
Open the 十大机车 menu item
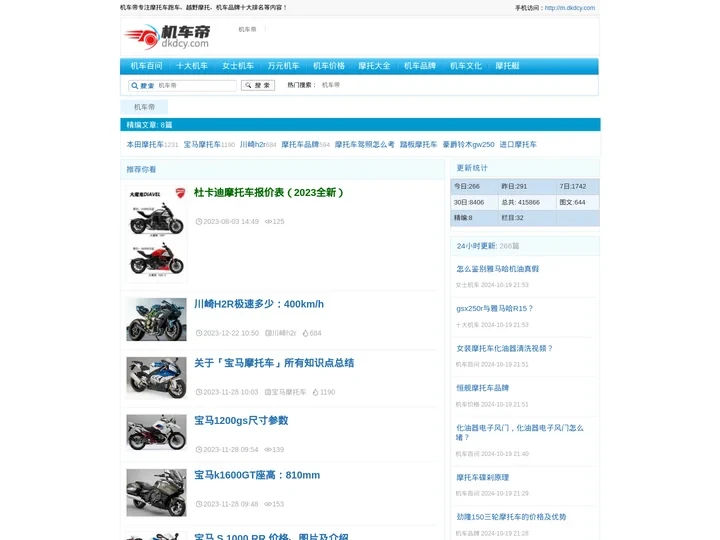click(192, 66)
